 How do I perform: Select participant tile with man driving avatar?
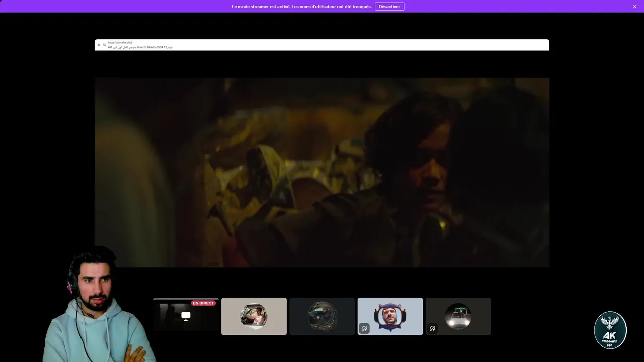point(254,316)
